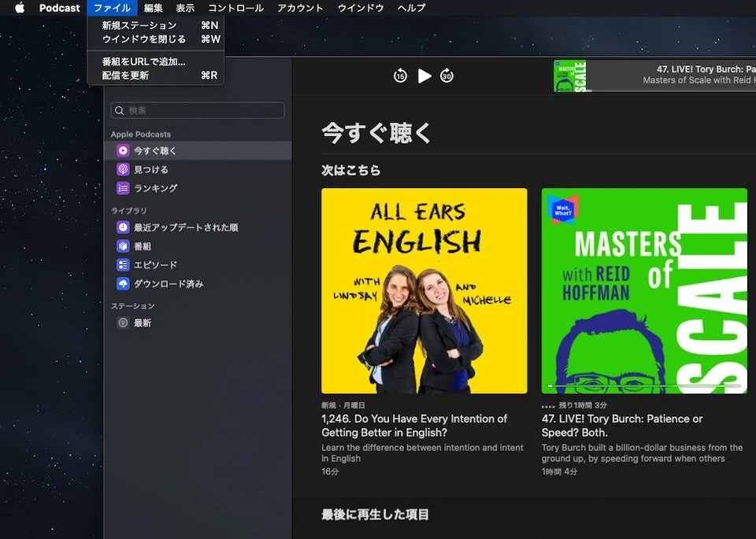Open the ヘルプ menu

tap(411, 8)
